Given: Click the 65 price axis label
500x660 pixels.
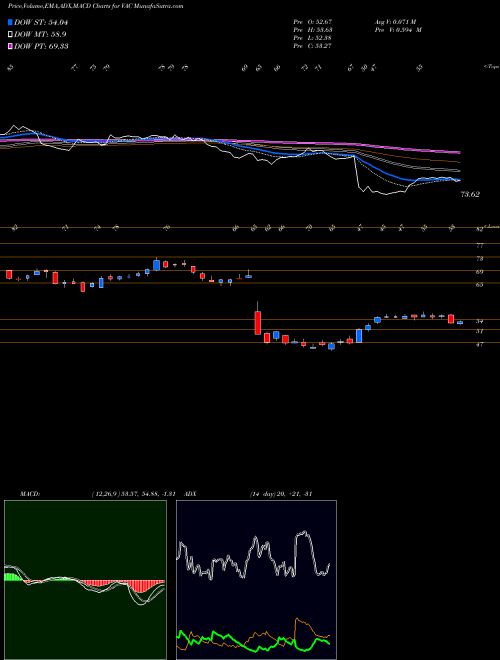Looking at the screenshot, I should (479, 285).
